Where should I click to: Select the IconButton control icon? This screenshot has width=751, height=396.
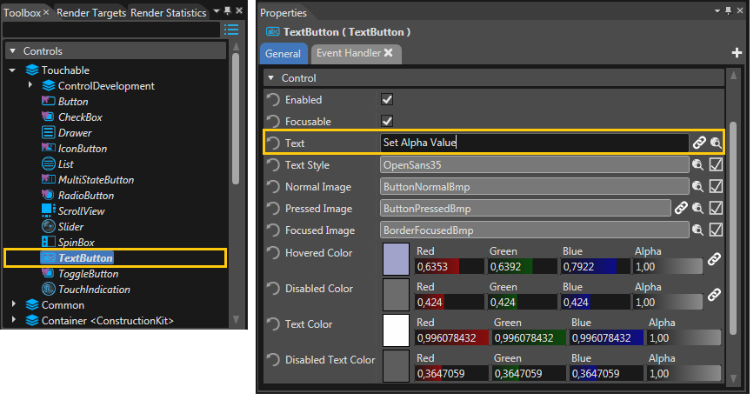tap(48, 148)
